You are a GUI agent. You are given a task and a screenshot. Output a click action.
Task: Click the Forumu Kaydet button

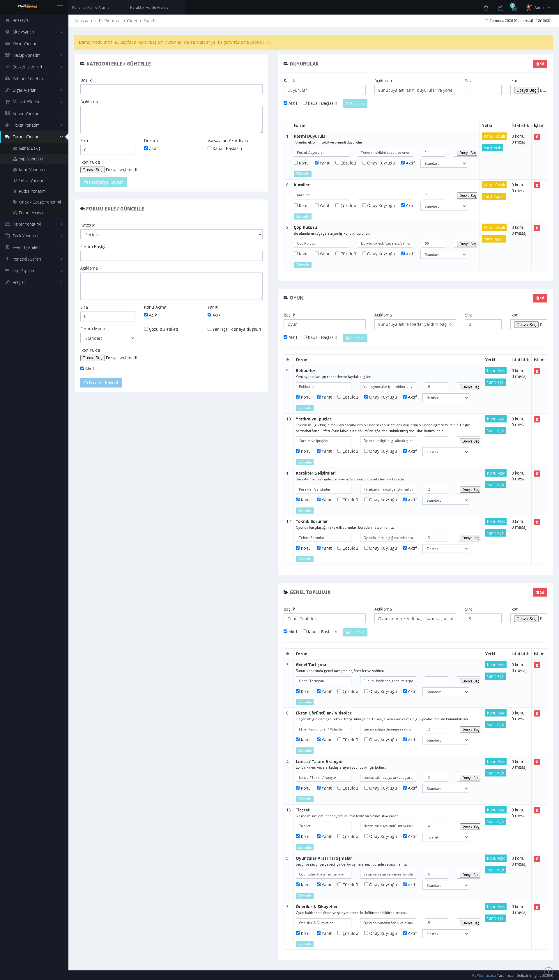click(101, 383)
